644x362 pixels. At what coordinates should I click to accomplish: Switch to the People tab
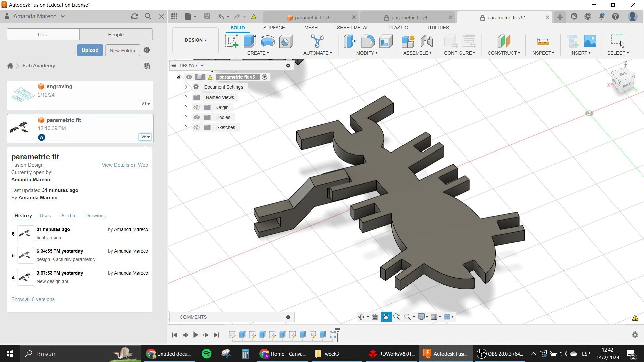pyautogui.click(x=116, y=35)
